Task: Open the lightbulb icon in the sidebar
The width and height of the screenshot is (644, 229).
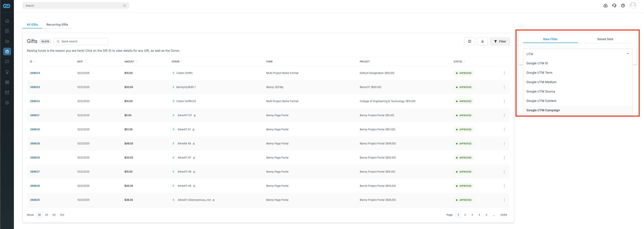Action: coord(7,72)
